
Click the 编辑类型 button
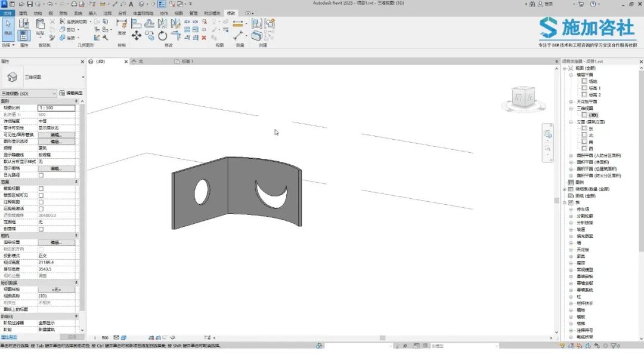tap(71, 93)
